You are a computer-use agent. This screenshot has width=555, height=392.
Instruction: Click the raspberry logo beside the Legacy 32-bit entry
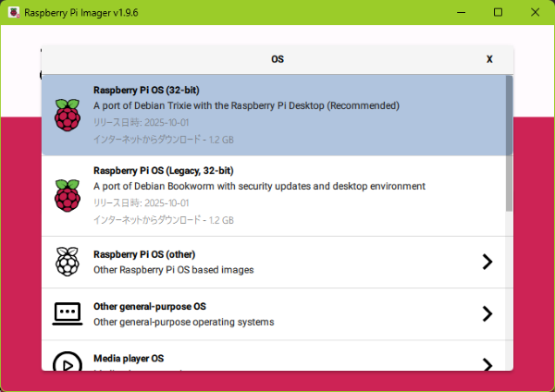tap(67, 195)
